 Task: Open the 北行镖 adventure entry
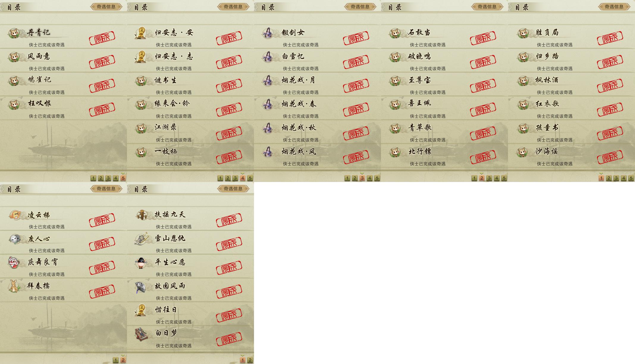[x=444, y=156]
